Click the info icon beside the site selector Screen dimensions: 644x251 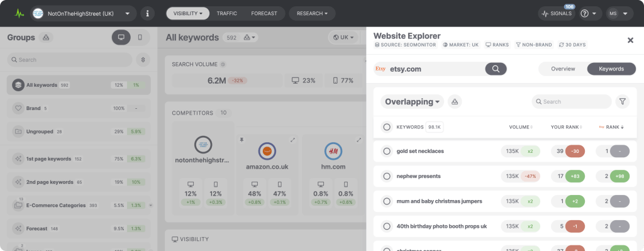[147, 14]
